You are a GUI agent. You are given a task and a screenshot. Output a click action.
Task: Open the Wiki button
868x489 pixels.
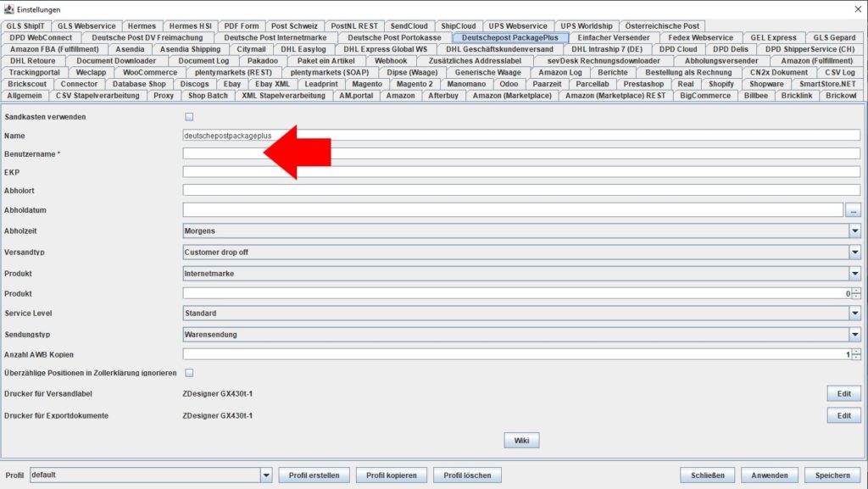[x=521, y=441]
